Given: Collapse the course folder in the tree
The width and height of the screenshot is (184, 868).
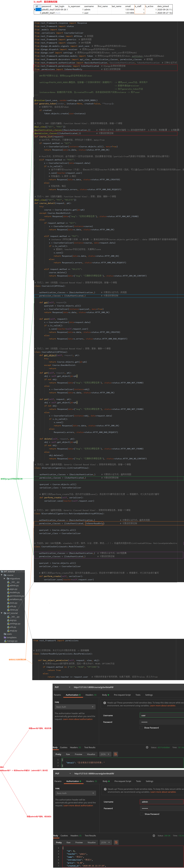Looking at the screenshot, I should (x=2, y=575).
